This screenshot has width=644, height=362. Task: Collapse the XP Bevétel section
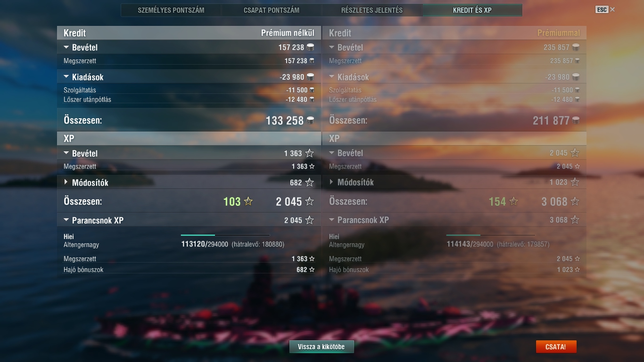pyautogui.click(x=66, y=153)
